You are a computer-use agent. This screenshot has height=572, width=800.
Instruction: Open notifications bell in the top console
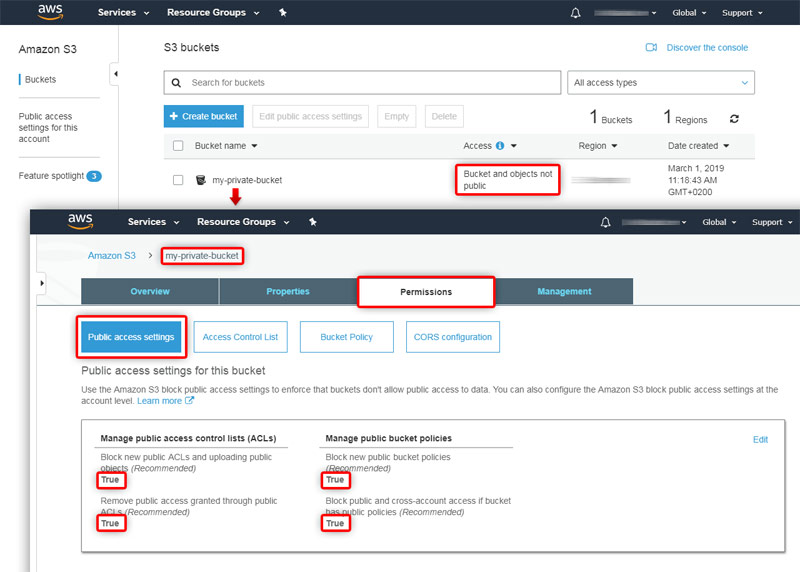[x=576, y=13]
